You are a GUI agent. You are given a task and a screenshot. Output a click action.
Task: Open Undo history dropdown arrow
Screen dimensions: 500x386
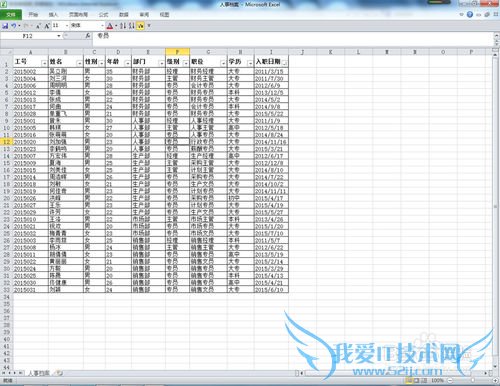tap(19, 26)
